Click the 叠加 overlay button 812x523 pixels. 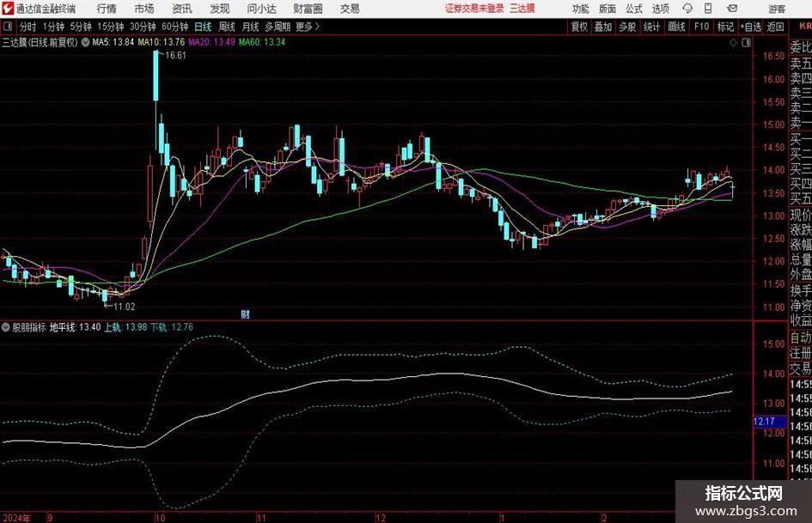[603, 27]
